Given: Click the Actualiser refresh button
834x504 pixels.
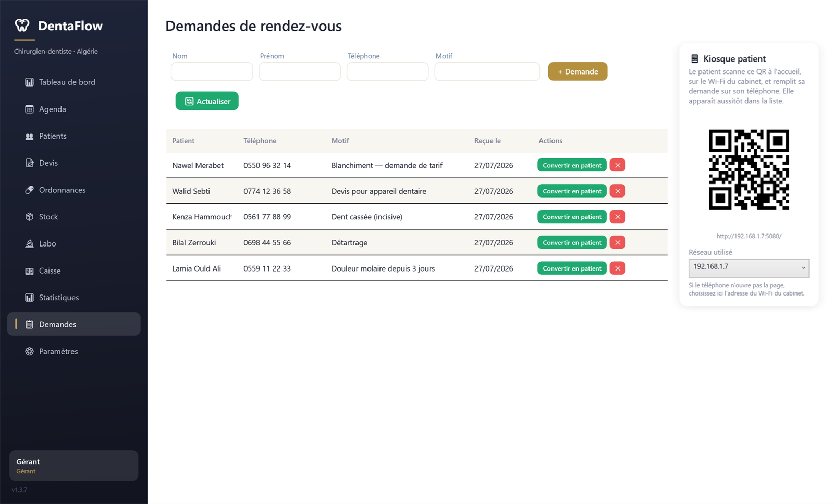Looking at the screenshot, I should point(207,101).
